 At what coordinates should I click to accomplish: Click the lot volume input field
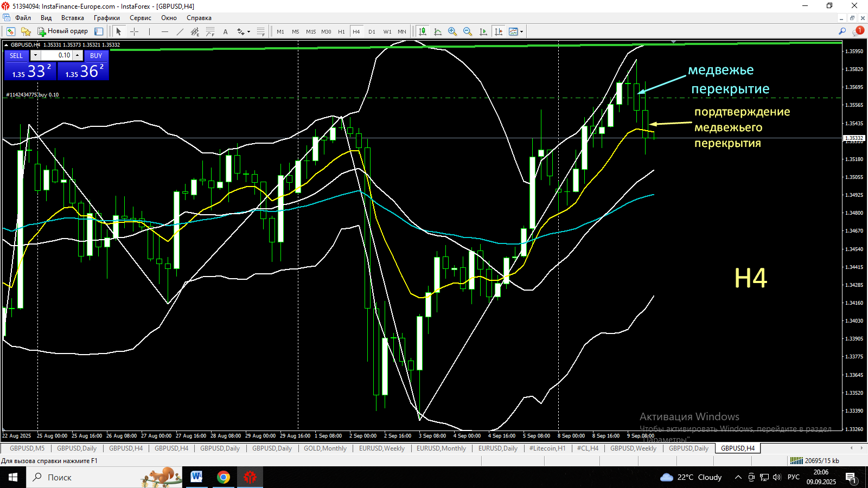pyautogui.click(x=56, y=55)
